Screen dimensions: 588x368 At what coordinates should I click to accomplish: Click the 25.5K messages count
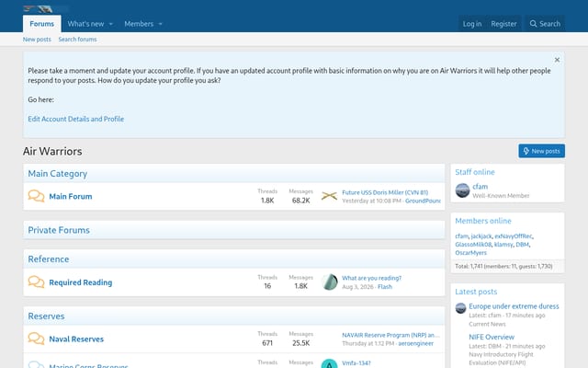(300, 343)
